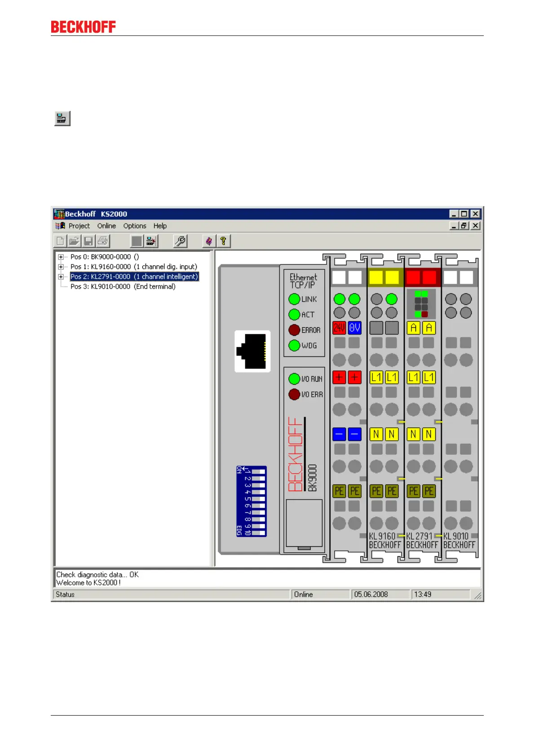Click the KL2791 LED matrix display
The width and height of the screenshot is (535, 756).
[421, 304]
